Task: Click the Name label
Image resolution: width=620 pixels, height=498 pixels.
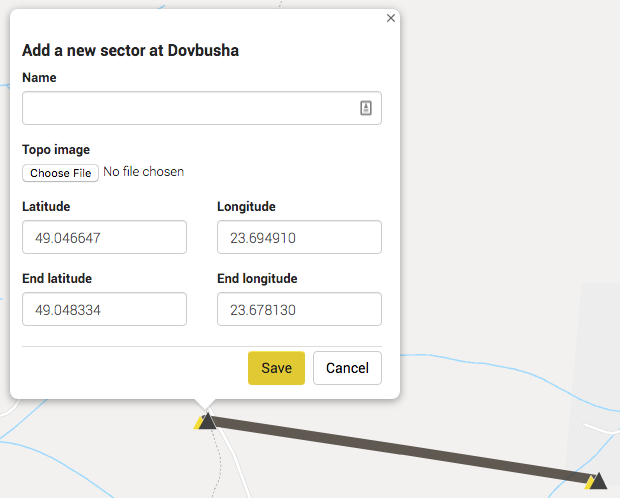Action: point(39,78)
